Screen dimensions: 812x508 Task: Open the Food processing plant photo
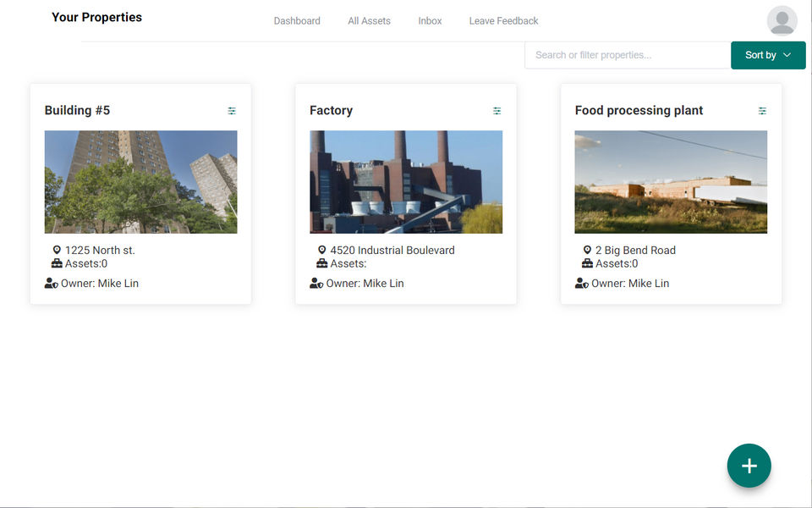coord(671,182)
